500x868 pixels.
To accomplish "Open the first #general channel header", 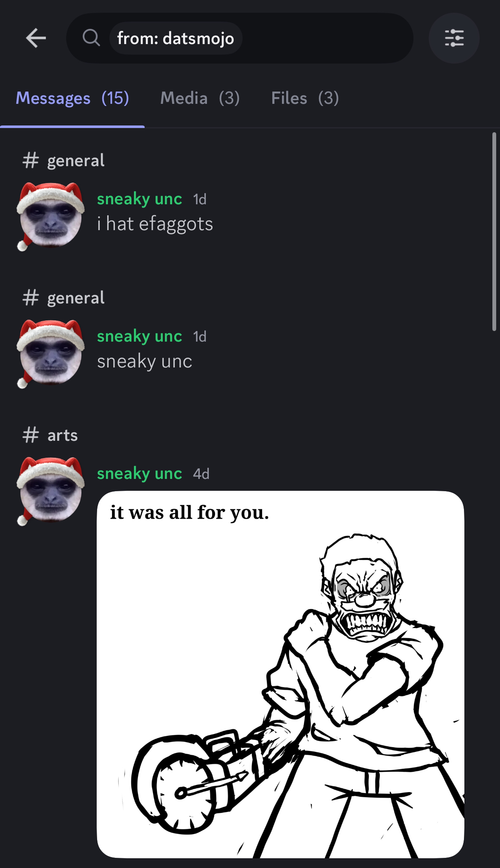I will click(64, 161).
